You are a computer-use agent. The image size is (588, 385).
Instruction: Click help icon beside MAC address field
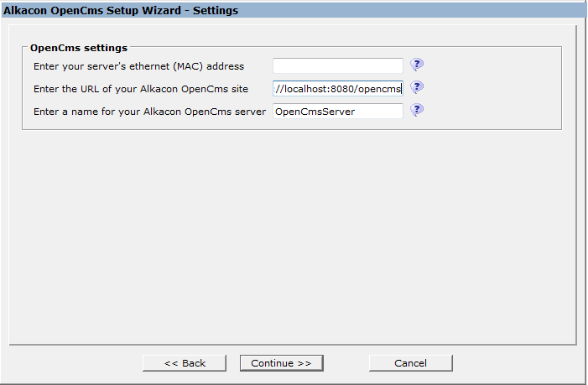coord(417,65)
